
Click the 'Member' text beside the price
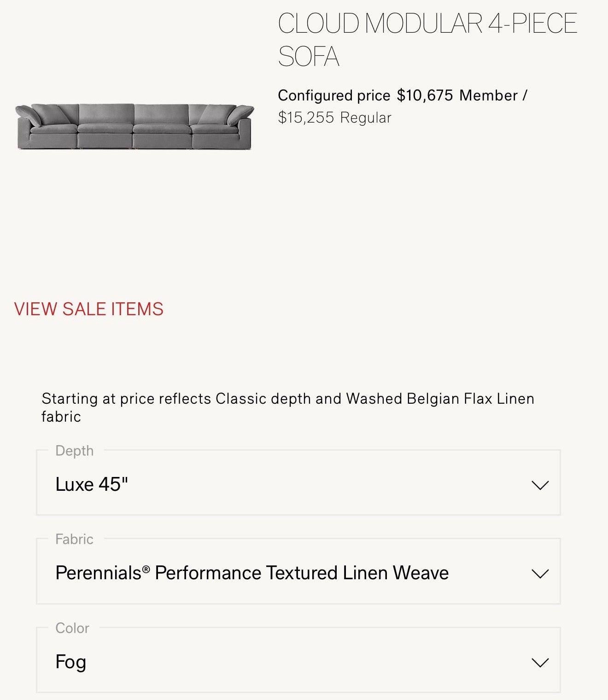coord(488,95)
